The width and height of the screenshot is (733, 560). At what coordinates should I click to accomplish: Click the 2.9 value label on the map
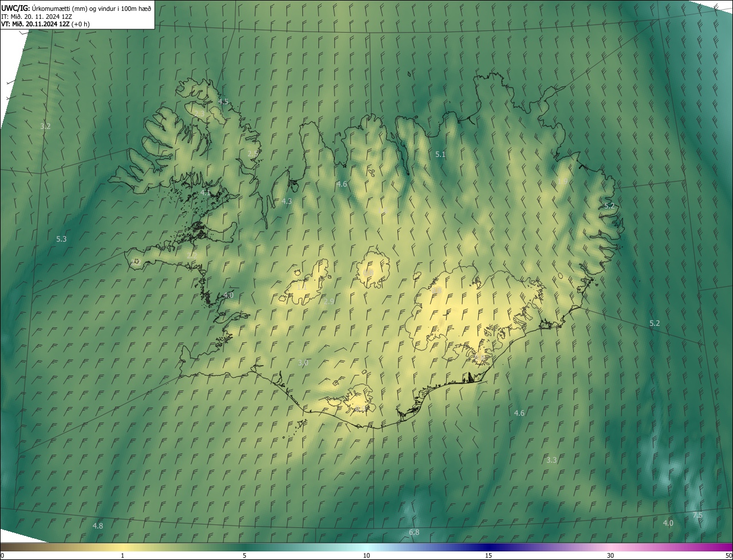pyautogui.click(x=329, y=301)
